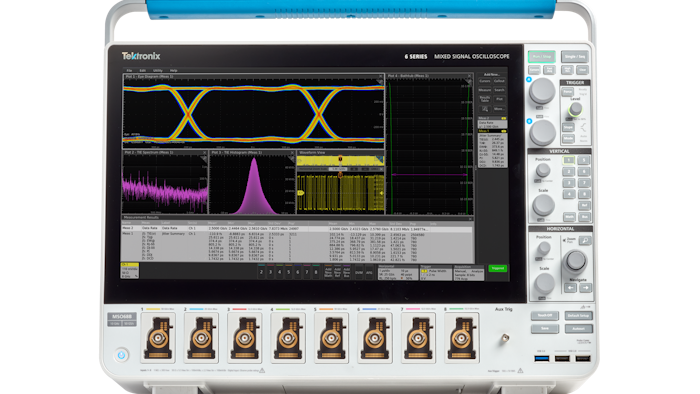This screenshot has width=700, height=394.
Task: Push the Clear front-panel button
Action: click(583, 70)
